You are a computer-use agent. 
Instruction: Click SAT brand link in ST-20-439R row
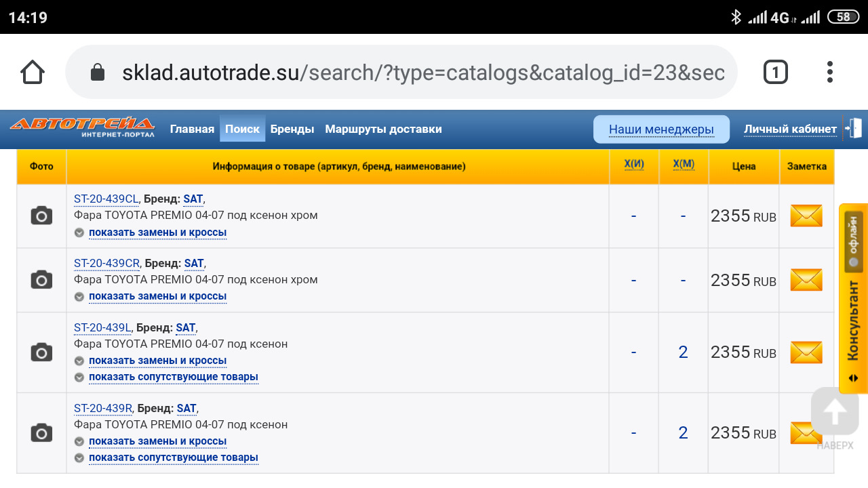186,408
